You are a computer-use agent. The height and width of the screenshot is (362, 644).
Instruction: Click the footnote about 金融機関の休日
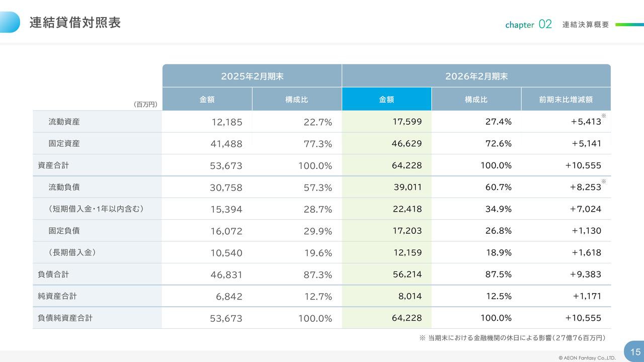click(x=512, y=338)
